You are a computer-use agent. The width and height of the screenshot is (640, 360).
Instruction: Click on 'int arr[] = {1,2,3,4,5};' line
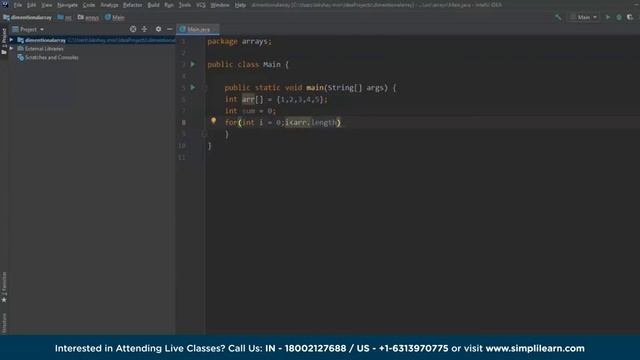pyautogui.click(x=276, y=99)
